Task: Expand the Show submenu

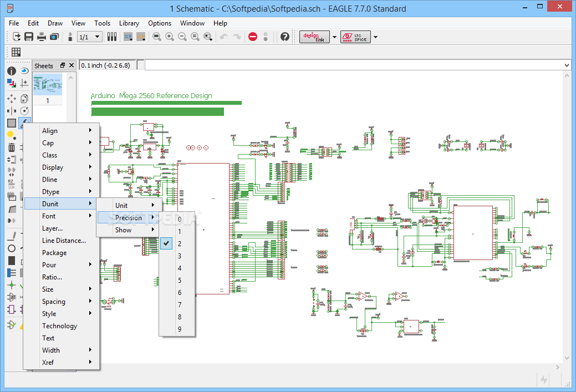Action: [x=128, y=230]
